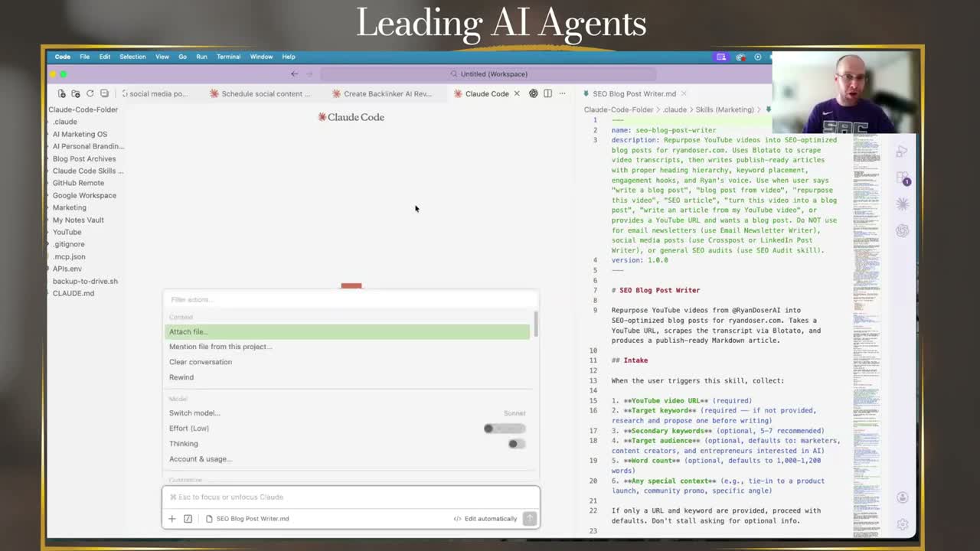Click the purple screen-share icon in menu bar
Screen dimensions: 980x551
[x=720, y=57]
